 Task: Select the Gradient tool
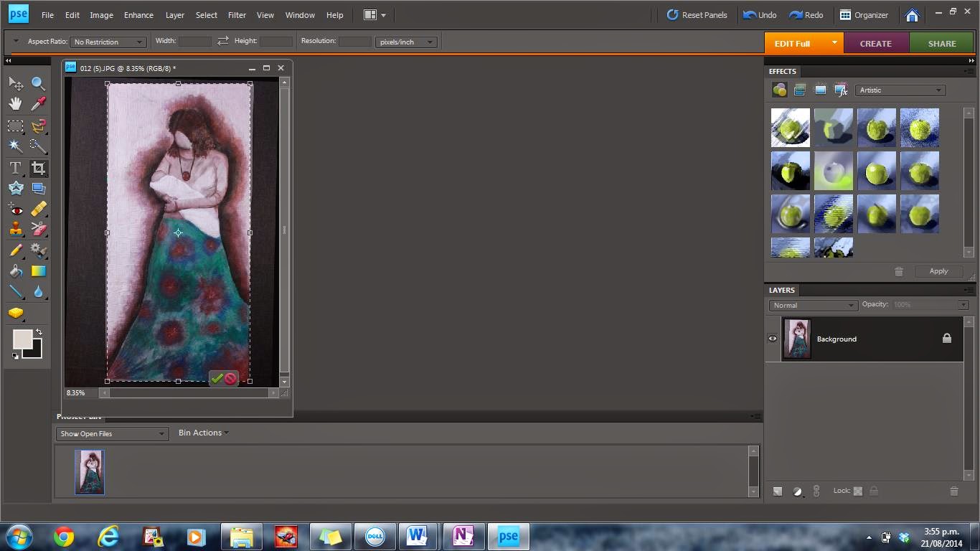pyautogui.click(x=39, y=271)
